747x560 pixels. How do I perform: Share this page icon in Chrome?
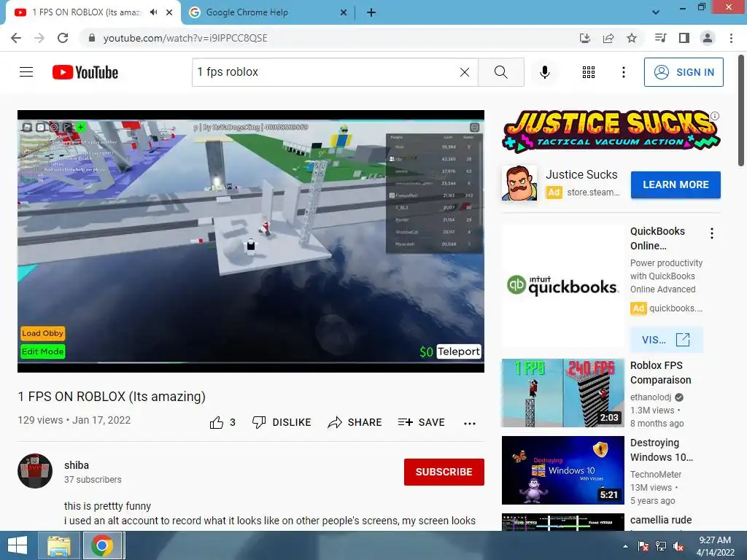pyautogui.click(x=608, y=38)
